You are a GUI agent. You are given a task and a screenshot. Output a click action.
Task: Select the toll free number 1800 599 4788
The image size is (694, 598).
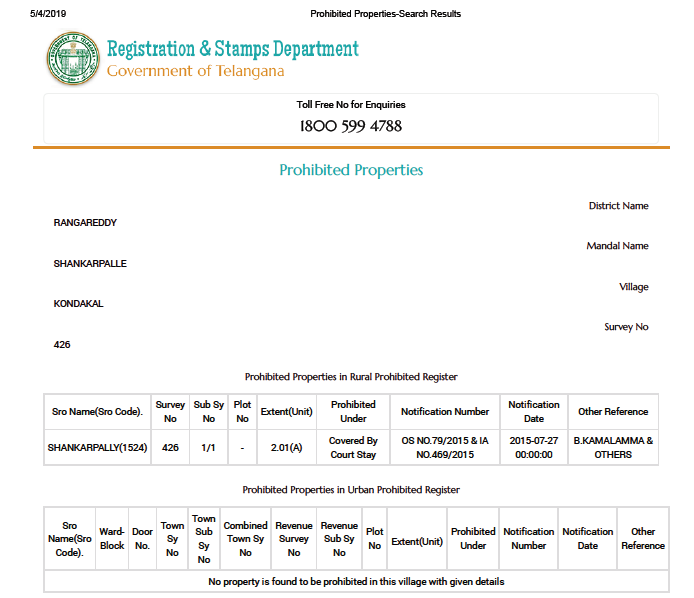351,126
